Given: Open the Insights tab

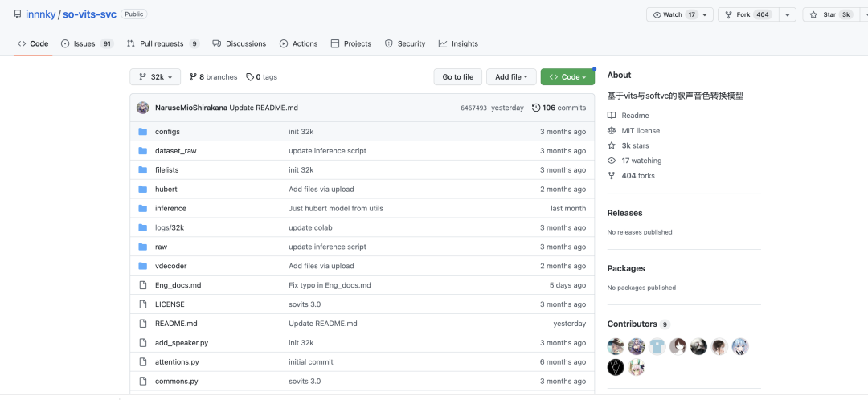Looking at the screenshot, I should point(458,43).
